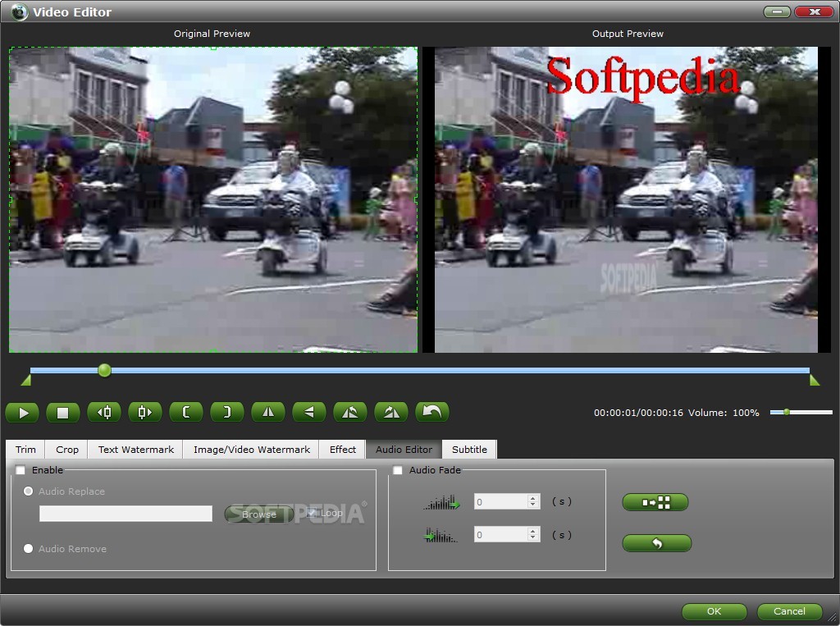The width and height of the screenshot is (840, 626).
Task: Step to the previous frame
Action: 104,412
